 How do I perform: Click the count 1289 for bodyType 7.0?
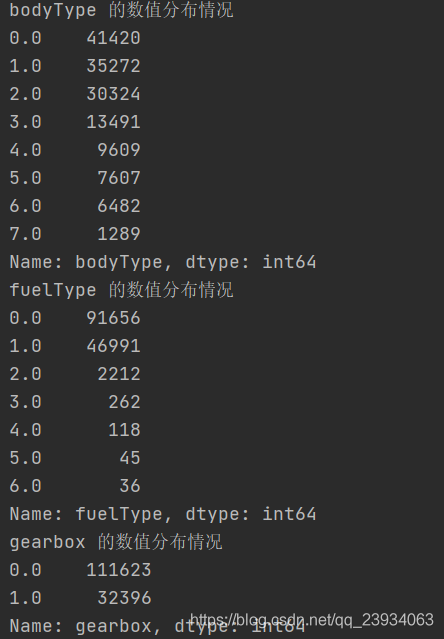(x=119, y=234)
